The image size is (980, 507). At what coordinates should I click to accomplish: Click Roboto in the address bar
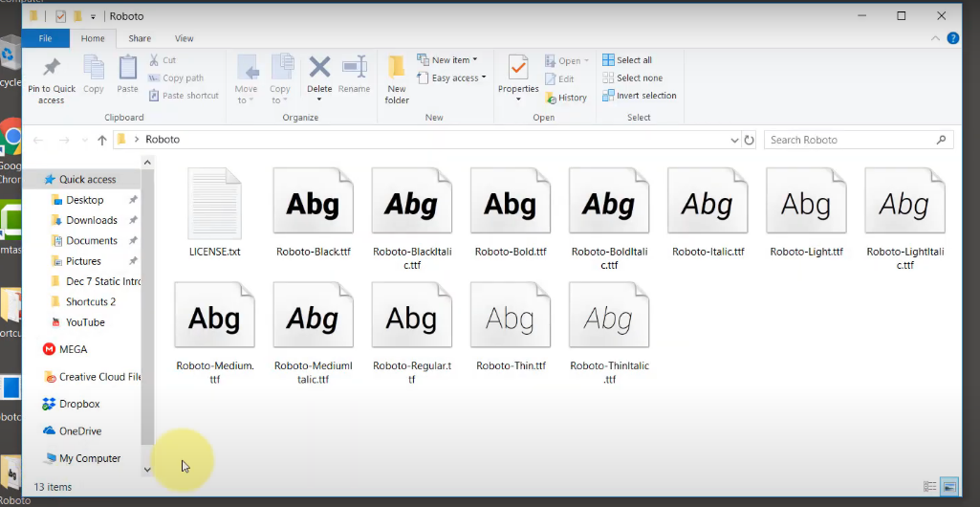point(163,140)
